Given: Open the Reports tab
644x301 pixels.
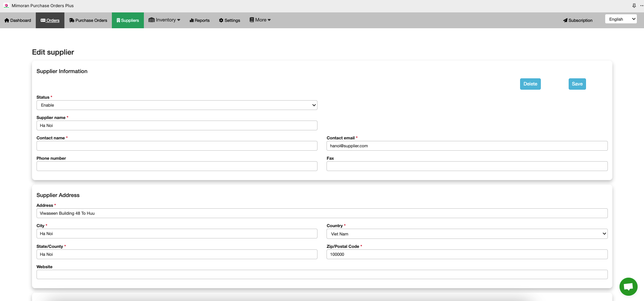Looking at the screenshot, I should 200,20.
